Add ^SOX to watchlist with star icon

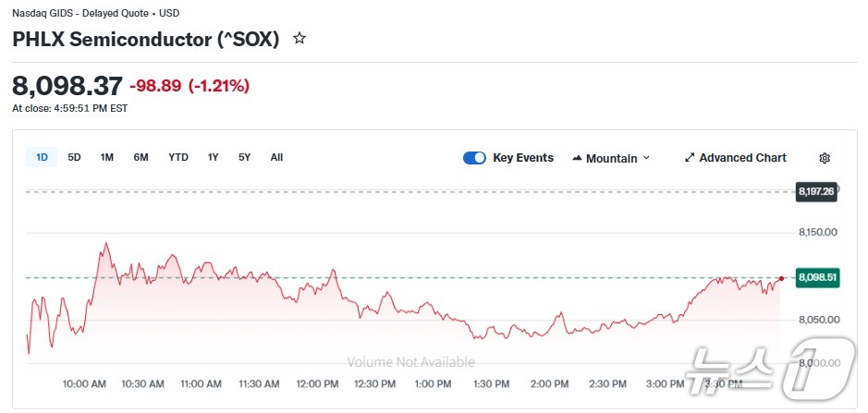[x=299, y=39]
